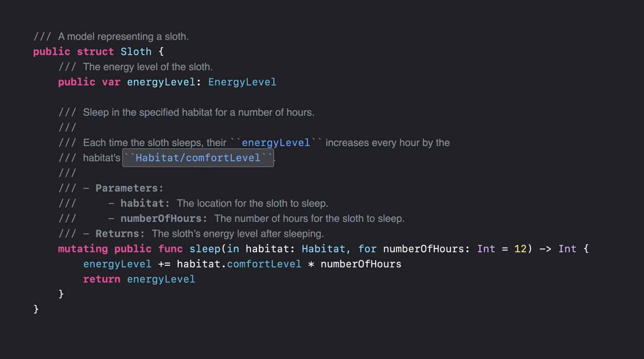Click the 'The sloth's energy level after sleeping.' text
This screenshot has width=644, height=359.
tap(238, 234)
